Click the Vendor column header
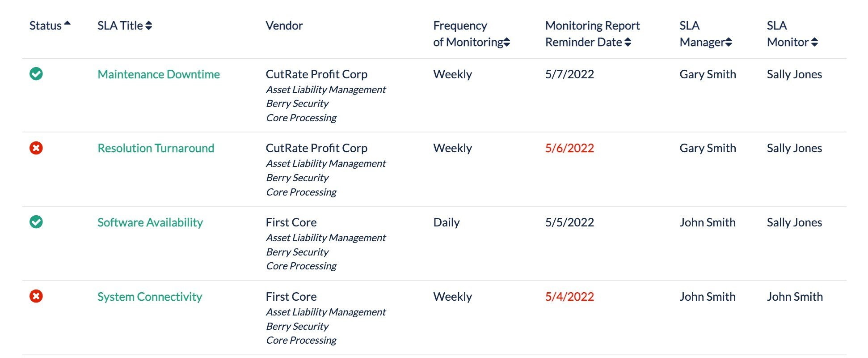The height and width of the screenshot is (358, 868). (284, 26)
